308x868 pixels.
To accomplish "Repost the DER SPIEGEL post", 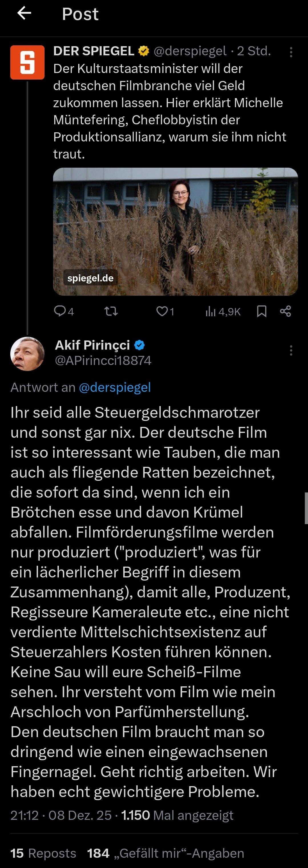I will pos(111,311).
